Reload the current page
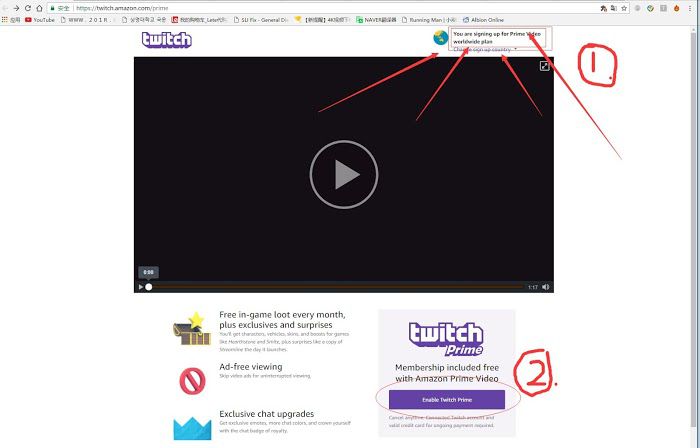 pos(28,8)
